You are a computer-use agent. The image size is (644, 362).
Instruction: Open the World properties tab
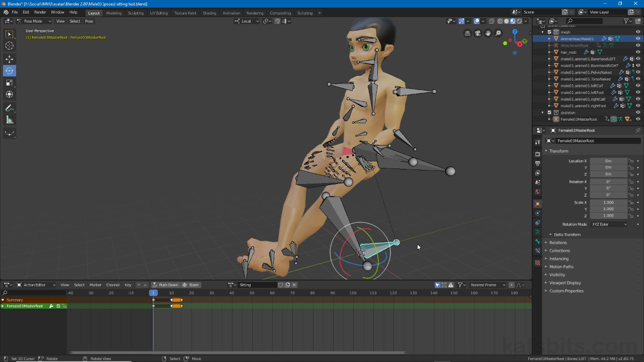click(537, 192)
